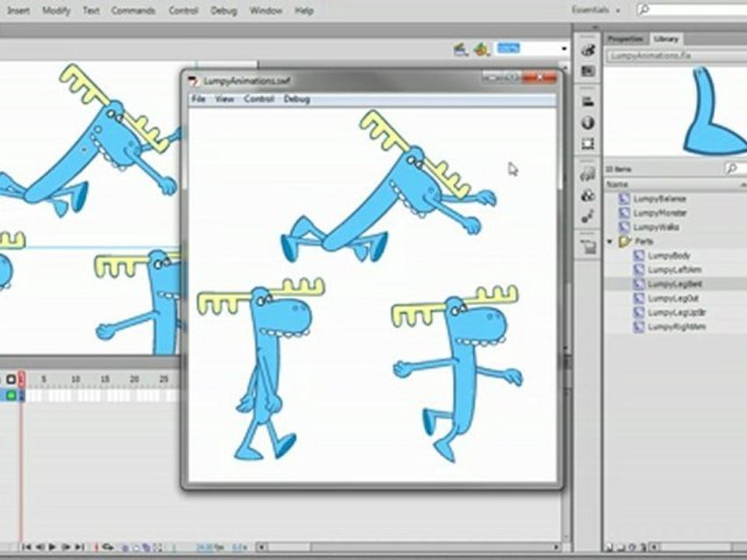
Task: Open the main window's Control menu
Action: (x=184, y=10)
